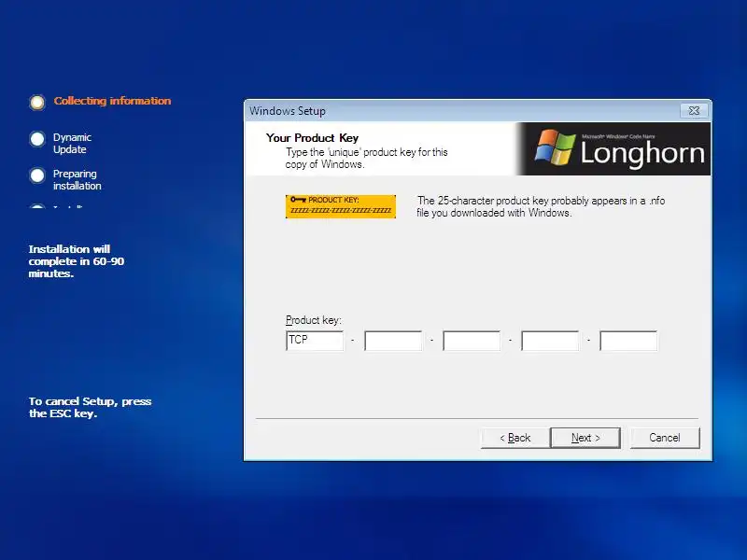Image resolution: width=747 pixels, height=560 pixels.
Task: Click 'Type the unique product key' instruction text
Action: pyautogui.click(x=366, y=158)
